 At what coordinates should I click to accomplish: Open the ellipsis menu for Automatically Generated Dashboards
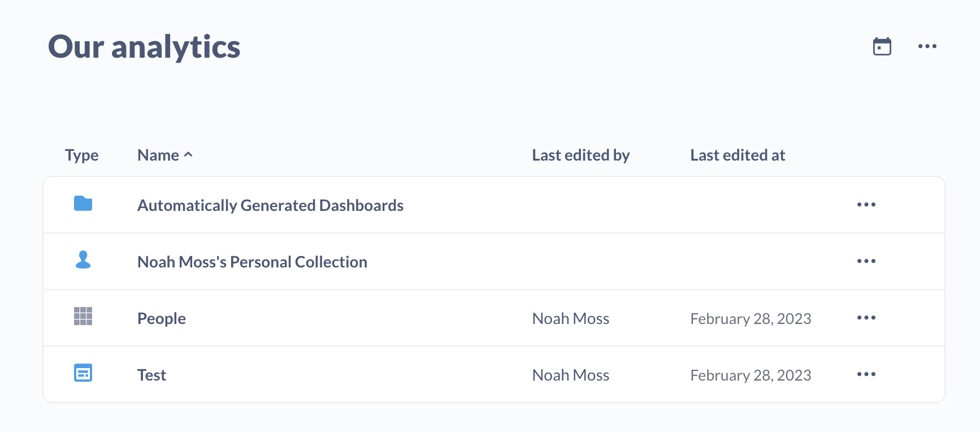866,205
